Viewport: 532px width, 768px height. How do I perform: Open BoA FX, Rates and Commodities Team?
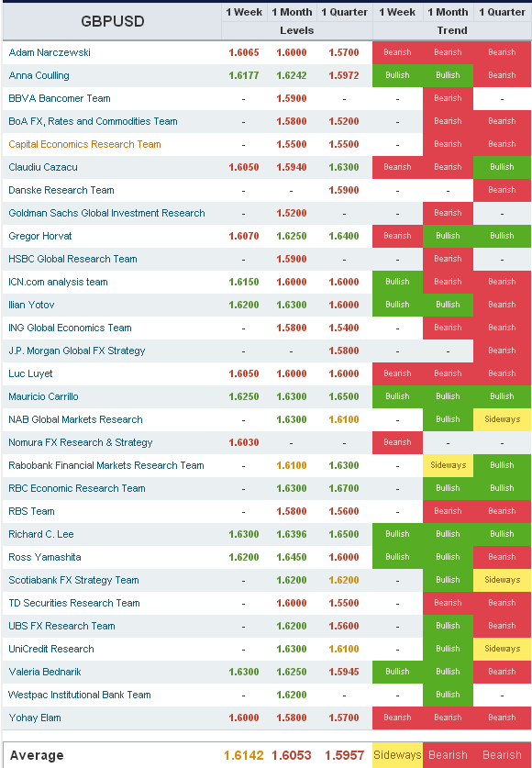tap(93, 121)
